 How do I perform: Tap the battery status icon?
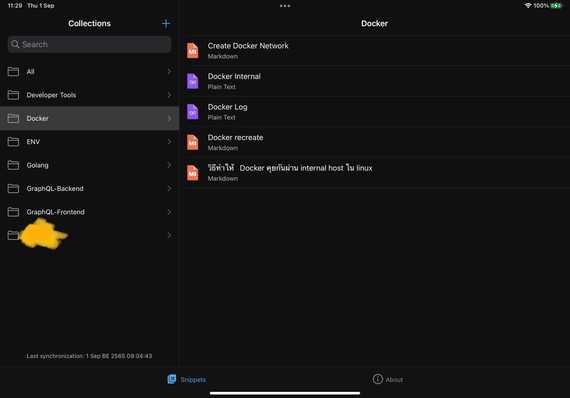click(x=556, y=5)
